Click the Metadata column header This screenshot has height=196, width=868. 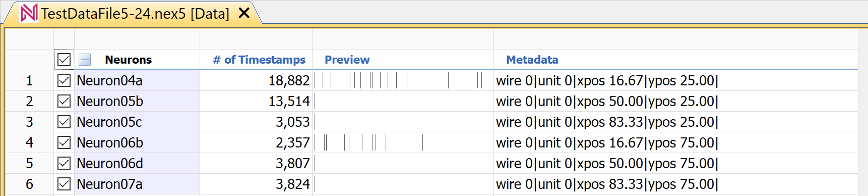532,60
